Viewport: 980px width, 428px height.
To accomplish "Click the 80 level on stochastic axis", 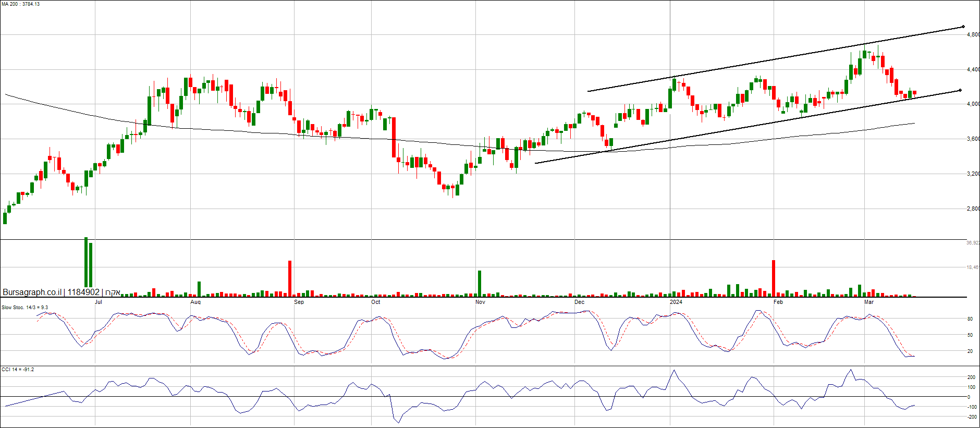I will pos(970,319).
